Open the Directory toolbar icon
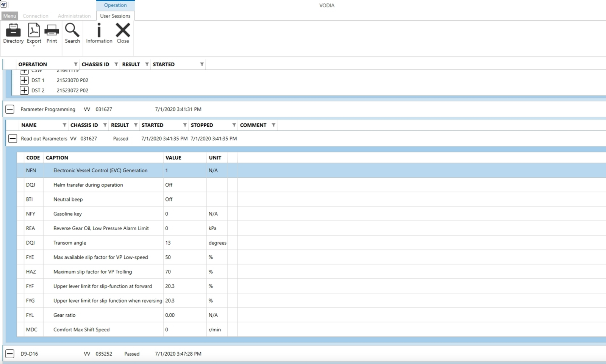Screen dimensions: 606x364 (13, 31)
